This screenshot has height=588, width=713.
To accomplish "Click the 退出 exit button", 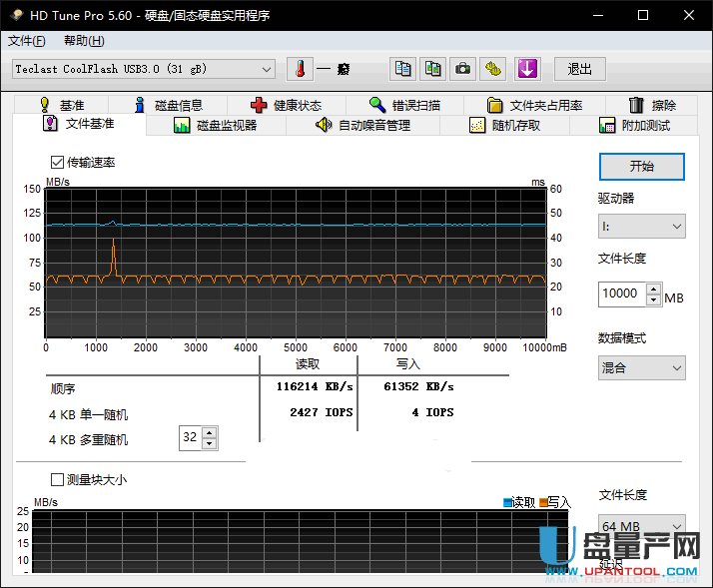I will (x=579, y=69).
